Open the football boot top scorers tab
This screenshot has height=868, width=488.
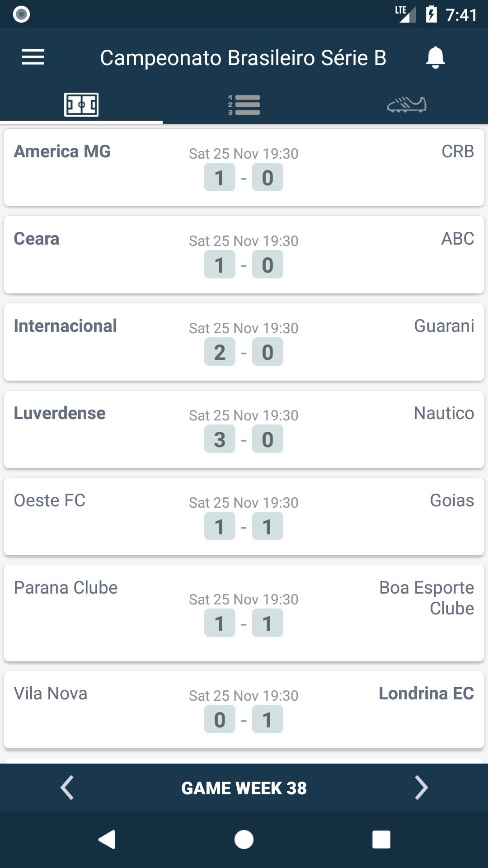pos(407,105)
